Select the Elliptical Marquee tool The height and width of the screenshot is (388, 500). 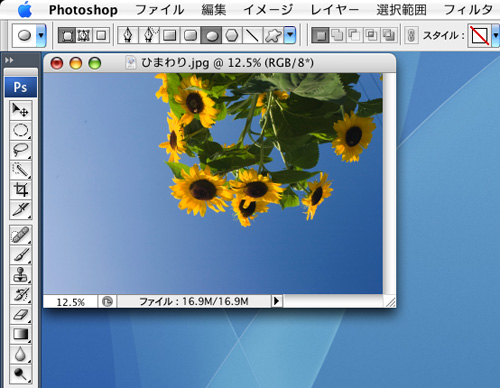21,130
